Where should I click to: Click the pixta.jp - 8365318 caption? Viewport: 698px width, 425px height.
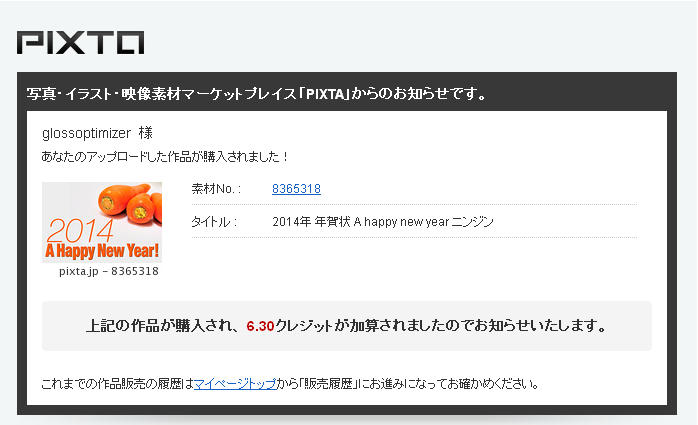tap(109, 271)
